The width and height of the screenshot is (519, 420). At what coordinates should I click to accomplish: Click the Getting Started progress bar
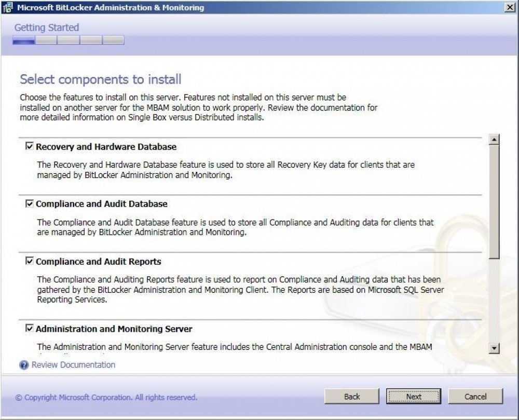coord(68,40)
